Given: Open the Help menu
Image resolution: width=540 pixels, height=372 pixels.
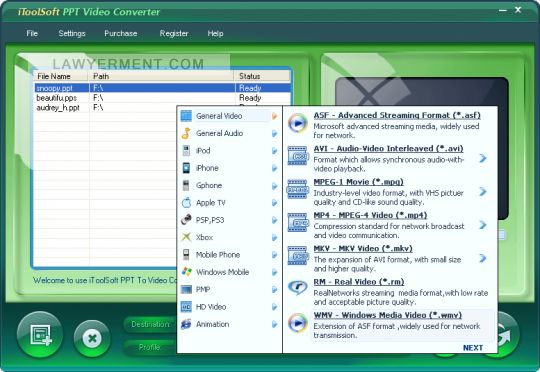Looking at the screenshot, I should click(x=216, y=33).
